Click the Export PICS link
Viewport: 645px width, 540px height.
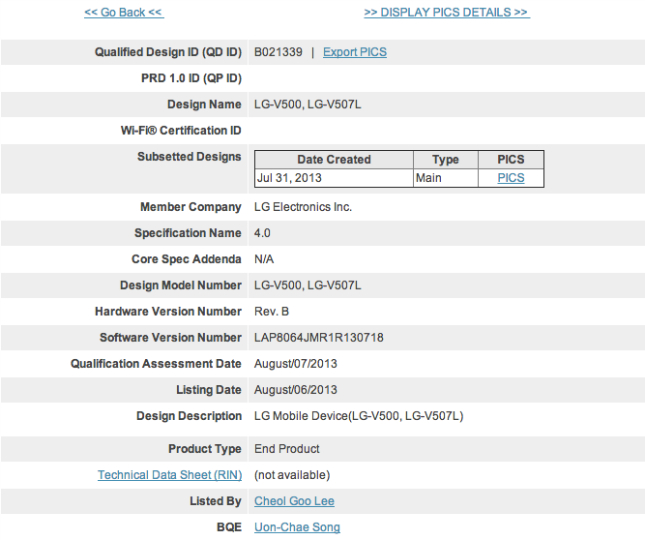point(354,52)
